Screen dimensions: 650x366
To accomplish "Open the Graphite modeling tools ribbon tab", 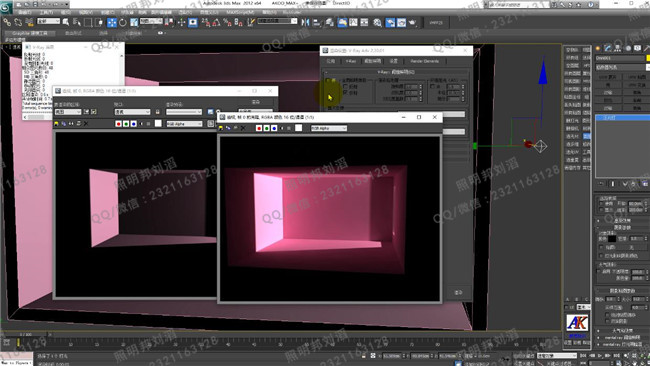I will [29, 33].
